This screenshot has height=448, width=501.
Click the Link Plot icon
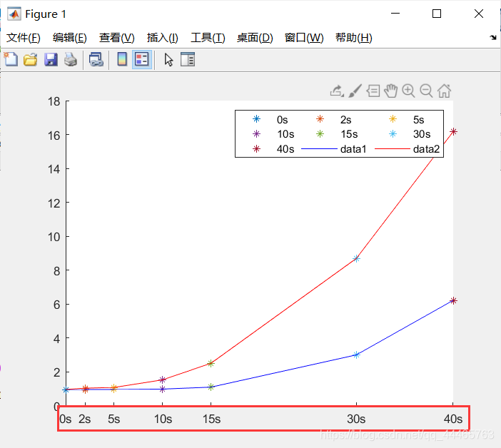pyautogui.click(x=96, y=60)
